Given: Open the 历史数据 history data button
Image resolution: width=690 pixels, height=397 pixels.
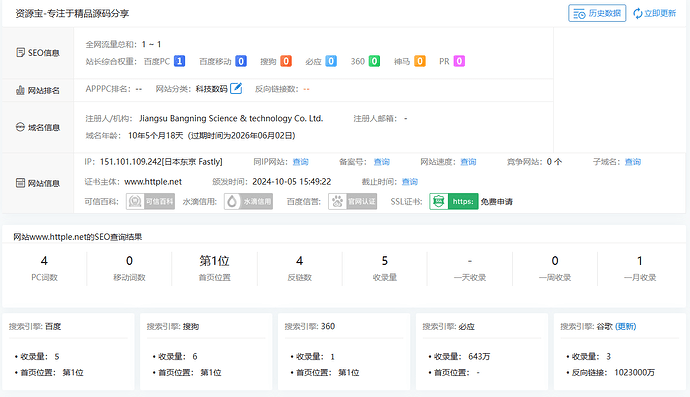Looking at the screenshot, I should 597,13.
